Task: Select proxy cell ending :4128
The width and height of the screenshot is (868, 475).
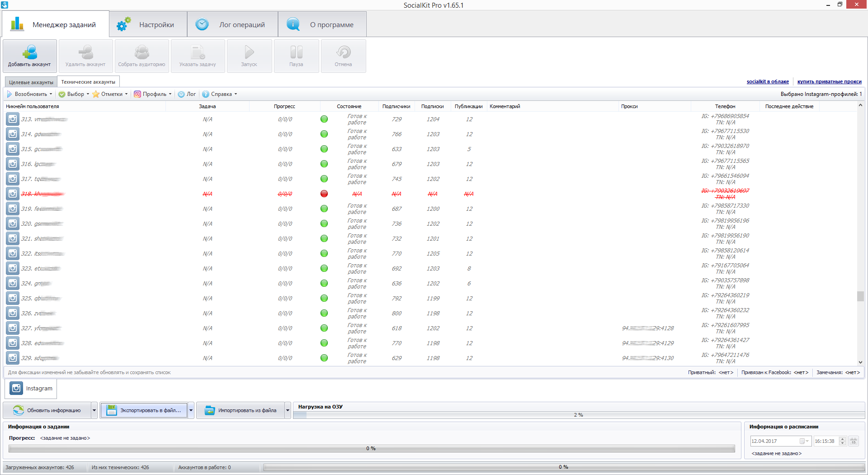Action: (x=648, y=328)
